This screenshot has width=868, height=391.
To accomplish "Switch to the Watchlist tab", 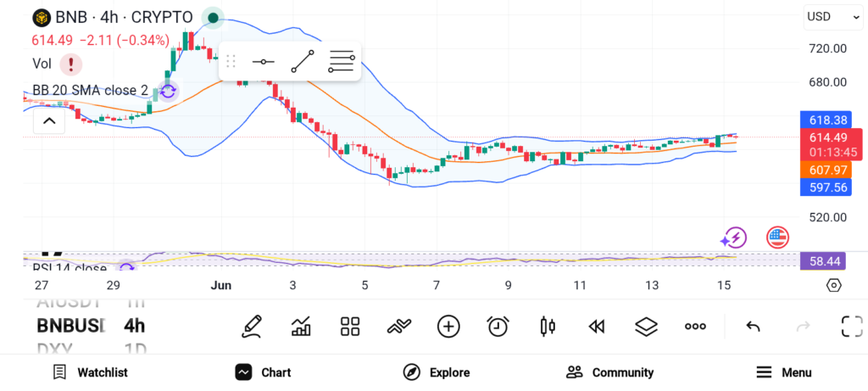I will (90, 372).
